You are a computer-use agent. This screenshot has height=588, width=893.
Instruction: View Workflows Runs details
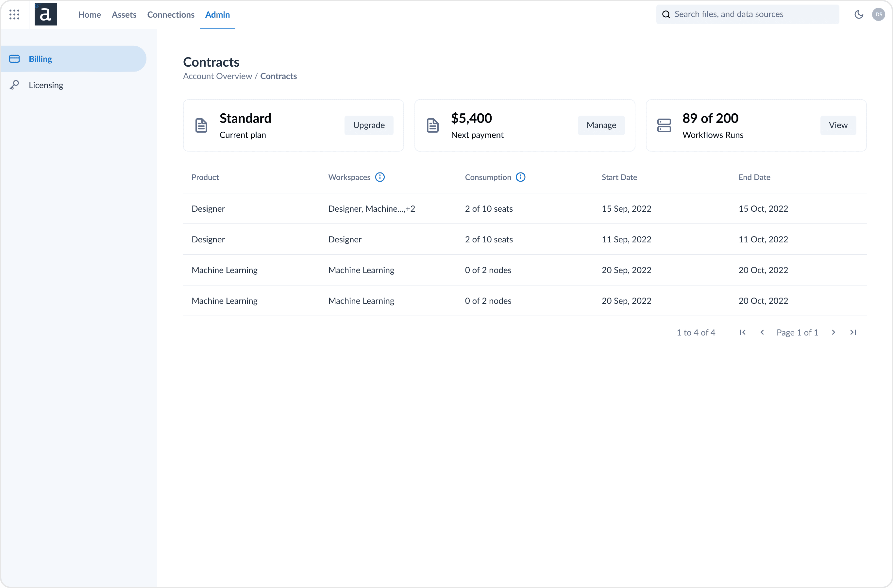[x=837, y=125]
